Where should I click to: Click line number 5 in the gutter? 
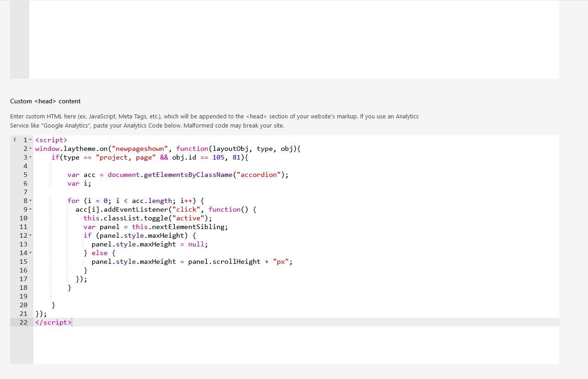pyautogui.click(x=25, y=175)
